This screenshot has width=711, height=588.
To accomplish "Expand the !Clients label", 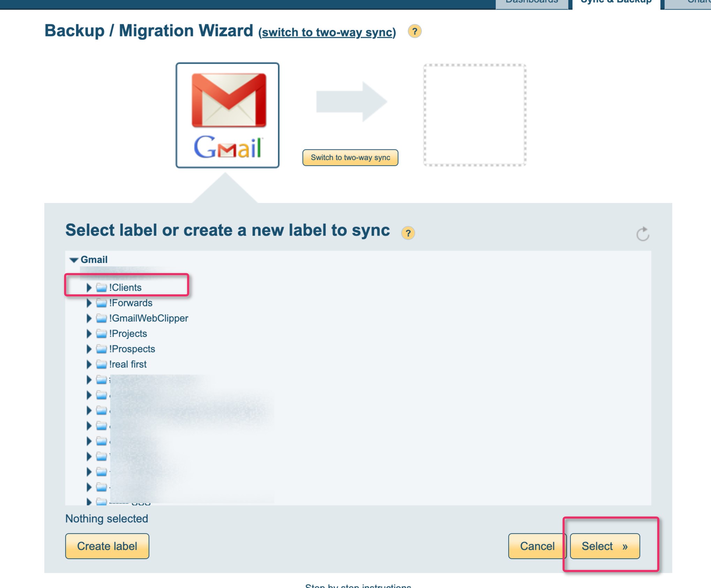I will [89, 287].
